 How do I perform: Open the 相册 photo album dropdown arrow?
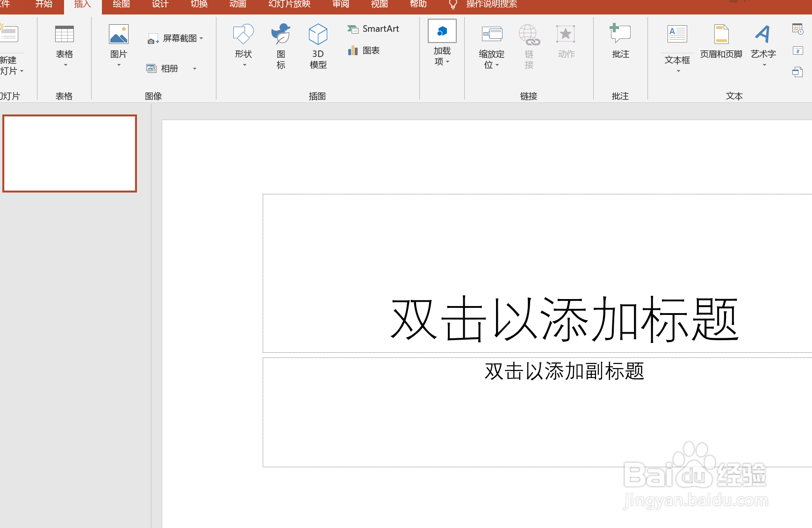(x=194, y=69)
